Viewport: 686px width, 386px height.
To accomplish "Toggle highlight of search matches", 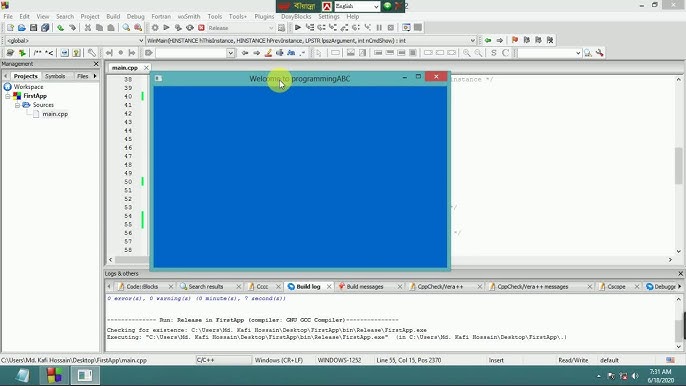I will pos(268,53).
